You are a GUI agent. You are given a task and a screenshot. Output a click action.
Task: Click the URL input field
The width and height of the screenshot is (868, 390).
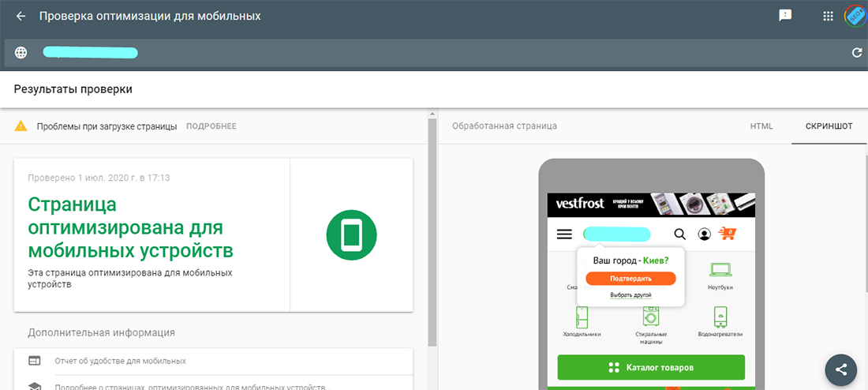[434, 53]
